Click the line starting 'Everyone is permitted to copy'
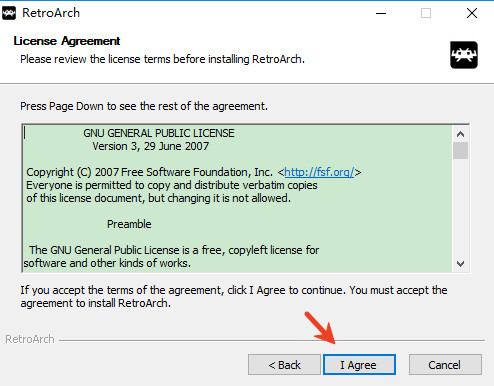This screenshot has width=494, height=386. pos(172,185)
